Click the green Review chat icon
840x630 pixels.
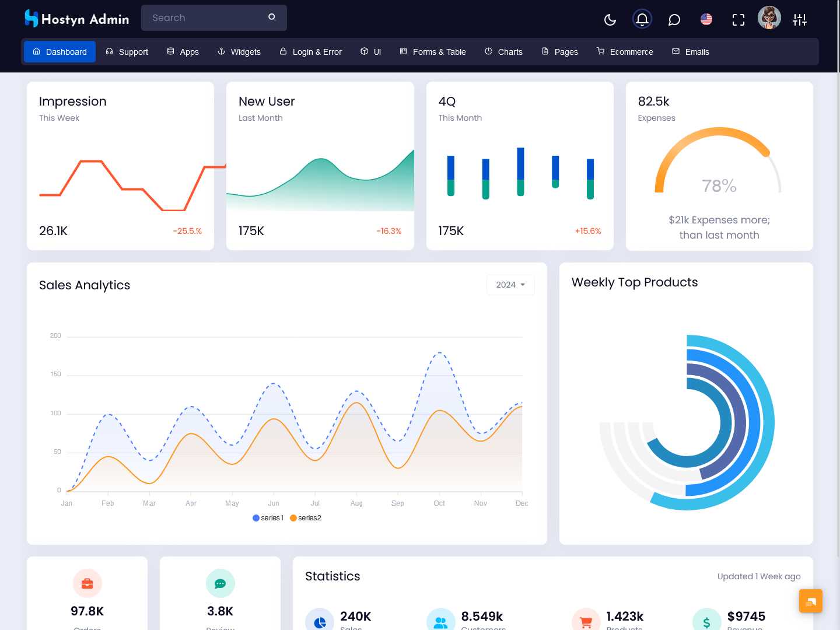[x=220, y=583]
